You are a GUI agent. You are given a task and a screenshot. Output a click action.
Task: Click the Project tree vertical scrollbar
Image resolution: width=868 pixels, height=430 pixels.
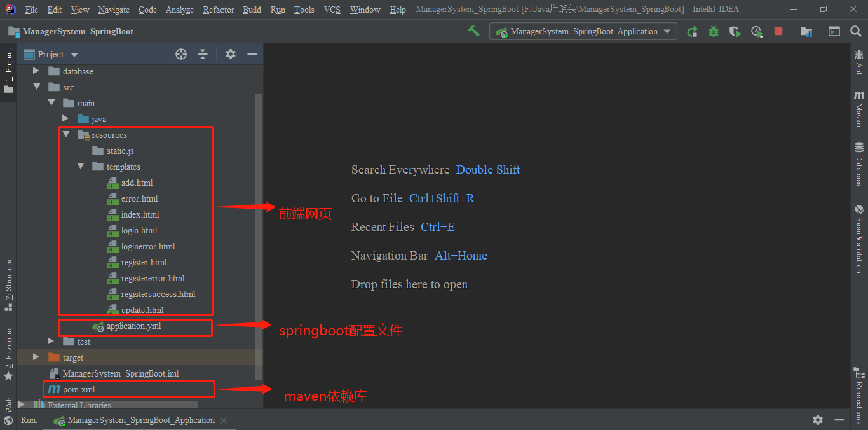(258, 237)
